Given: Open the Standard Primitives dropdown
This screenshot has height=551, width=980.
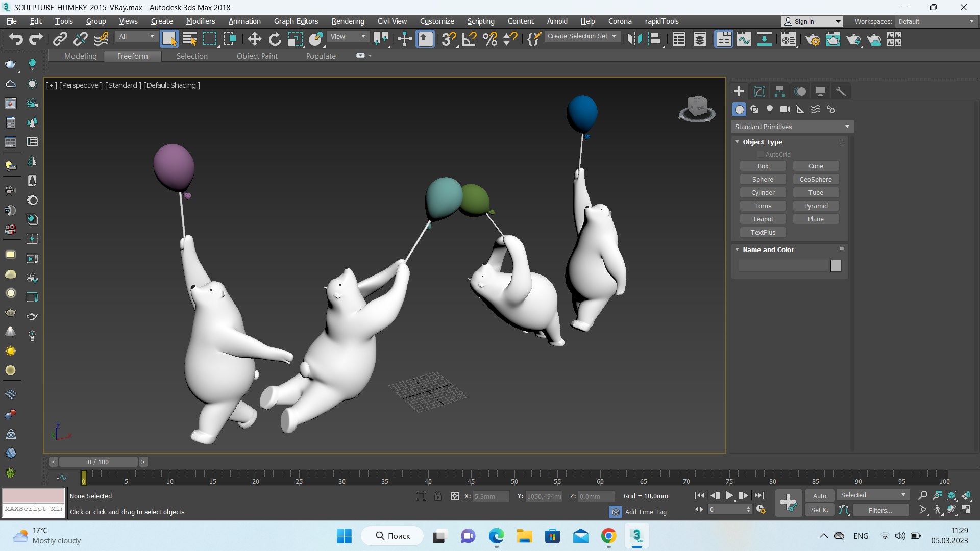Looking at the screenshot, I should click(x=792, y=127).
